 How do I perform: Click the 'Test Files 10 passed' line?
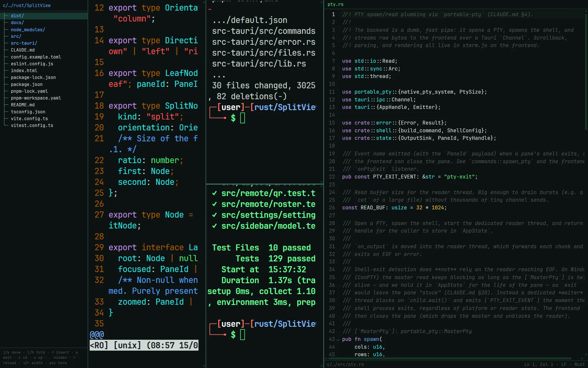[261, 248]
